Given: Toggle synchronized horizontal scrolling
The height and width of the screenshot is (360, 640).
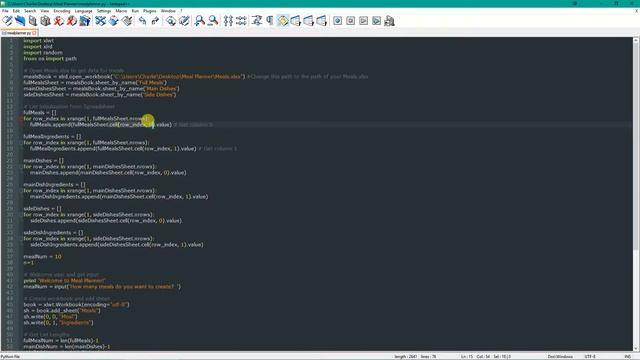Looking at the screenshot, I should click(241, 20).
